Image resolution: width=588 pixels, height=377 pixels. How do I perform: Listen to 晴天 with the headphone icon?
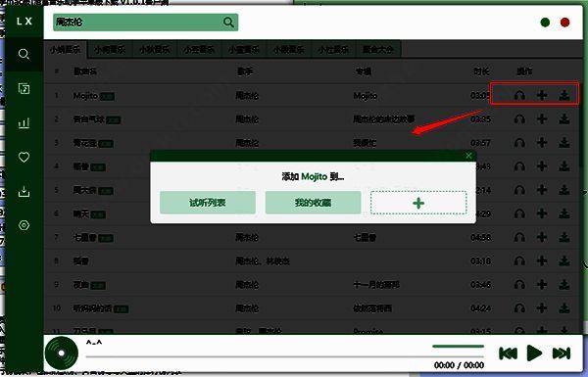[519, 213]
